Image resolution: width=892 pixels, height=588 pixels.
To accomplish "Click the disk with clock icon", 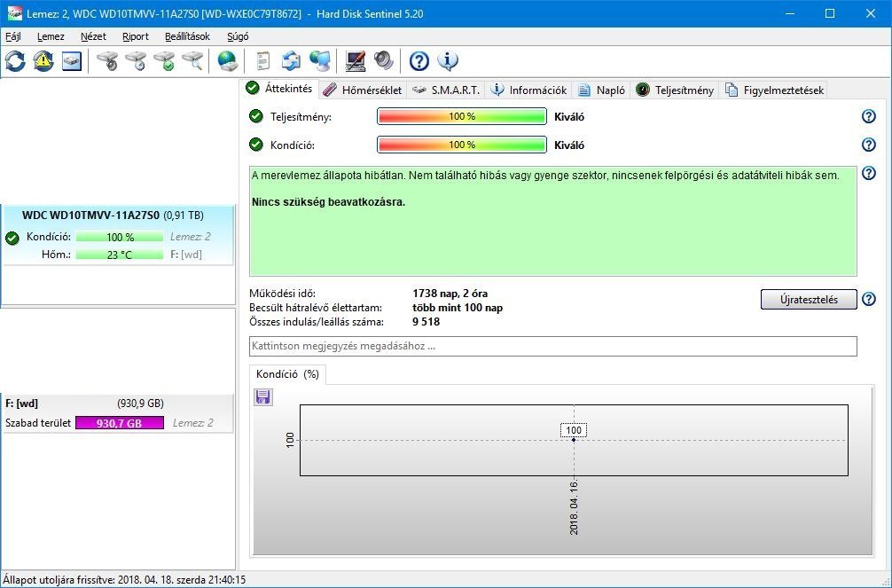I will tap(136, 61).
